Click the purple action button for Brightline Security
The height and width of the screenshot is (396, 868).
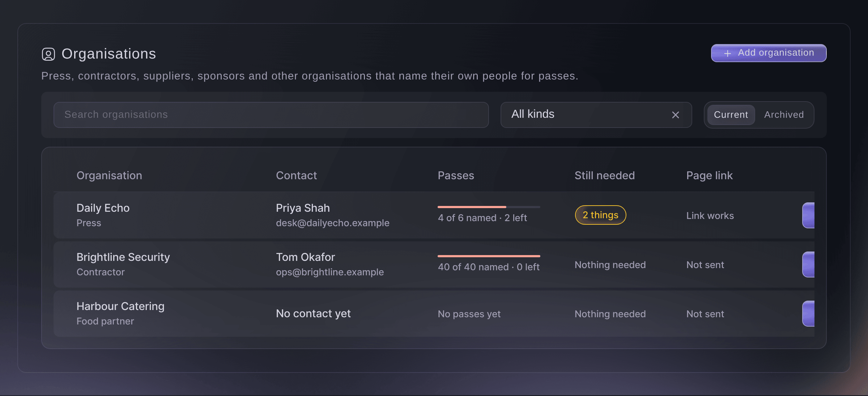click(808, 264)
